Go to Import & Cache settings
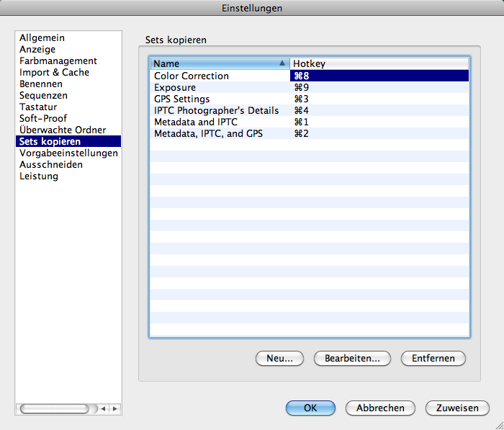 coord(54,72)
